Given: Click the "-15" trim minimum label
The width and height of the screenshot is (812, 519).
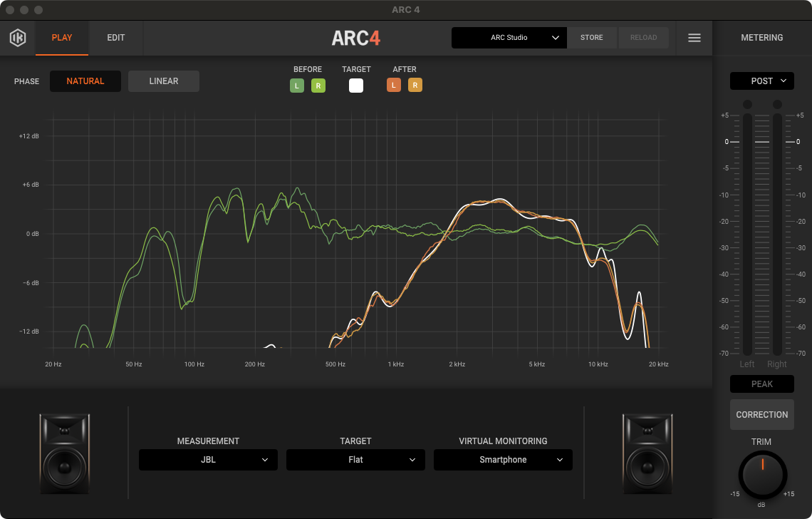Looking at the screenshot, I should point(735,494).
